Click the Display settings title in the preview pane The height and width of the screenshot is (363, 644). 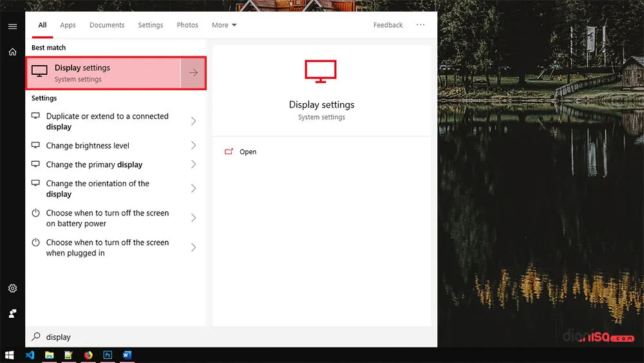pyautogui.click(x=321, y=104)
